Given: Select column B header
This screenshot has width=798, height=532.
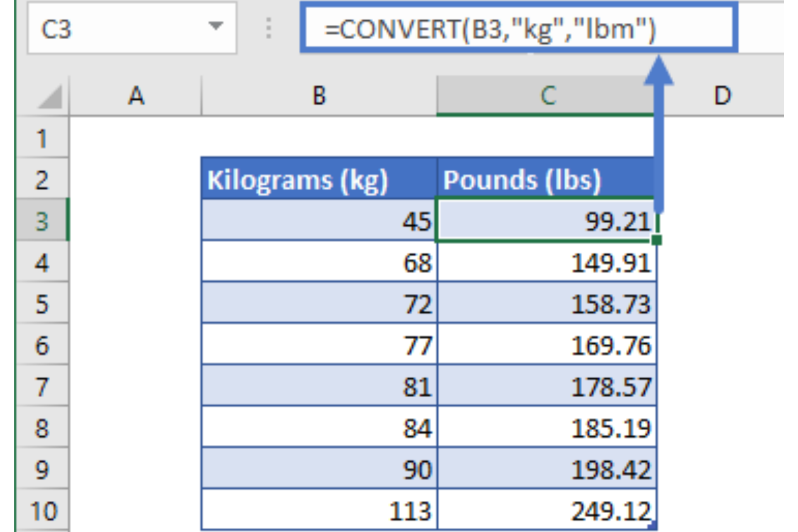Looking at the screenshot, I should pos(319,96).
